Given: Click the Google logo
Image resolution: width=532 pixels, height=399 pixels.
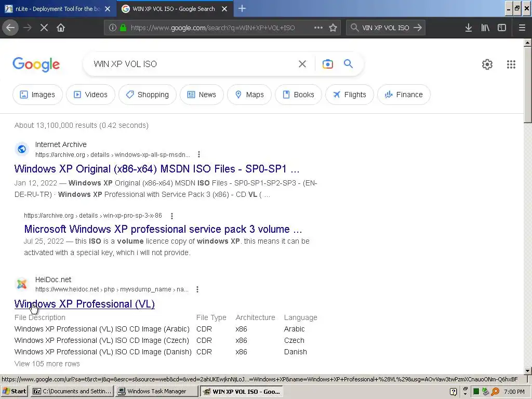Looking at the screenshot, I should click(36, 64).
